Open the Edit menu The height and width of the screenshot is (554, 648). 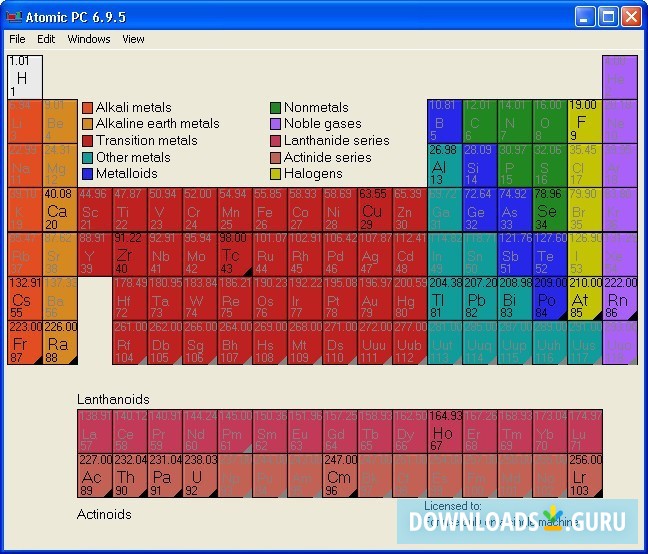(x=46, y=39)
